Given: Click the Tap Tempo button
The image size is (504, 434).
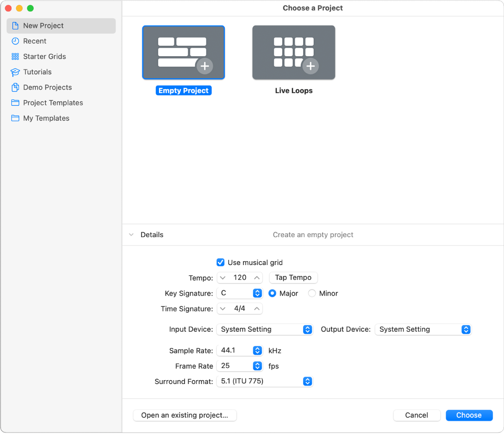Looking at the screenshot, I should point(293,277).
